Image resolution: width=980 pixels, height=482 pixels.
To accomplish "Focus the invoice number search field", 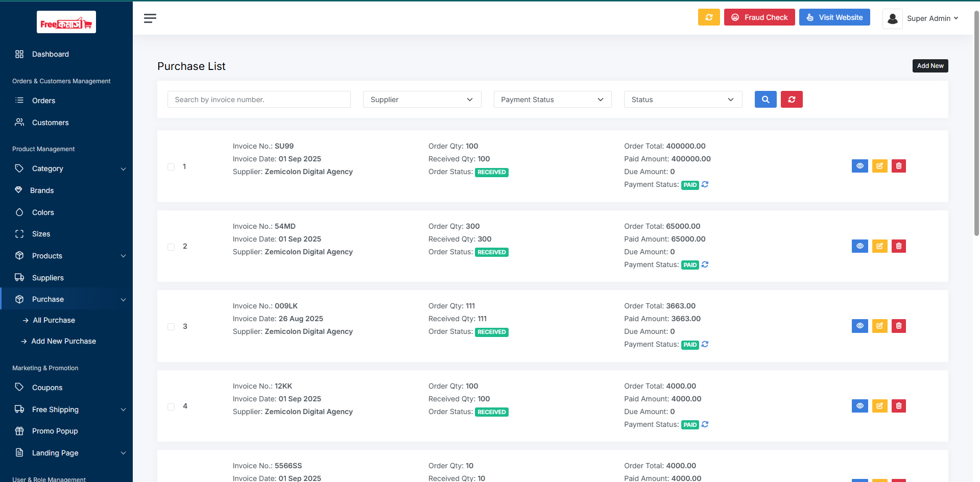I will (259, 100).
